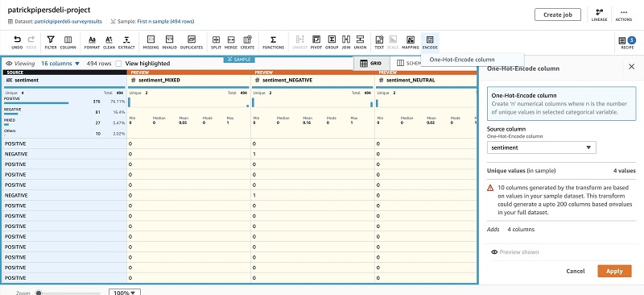Image resolution: width=644 pixels, height=295 pixels.
Task: Click the POSITIVE value distribution bar
Action: [36, 103]
